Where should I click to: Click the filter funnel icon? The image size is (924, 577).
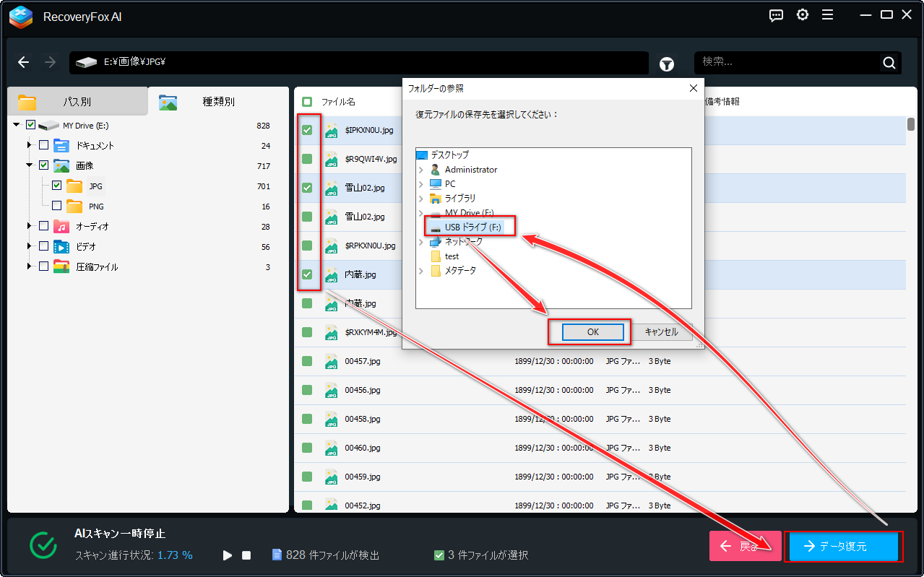[667, 64]
